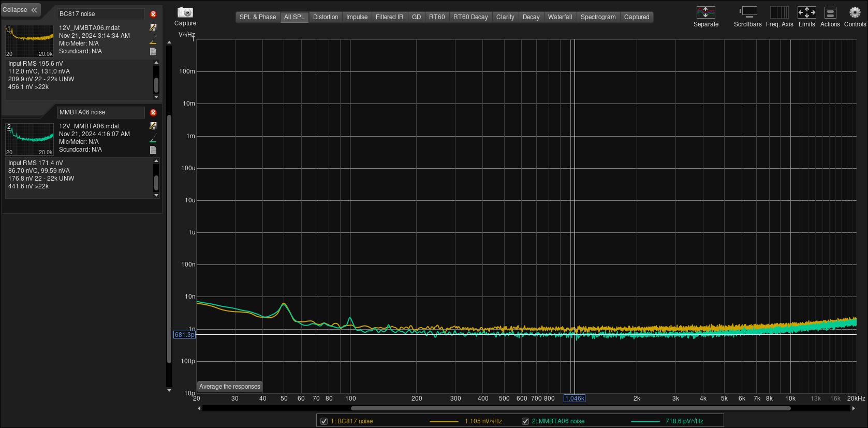Click the down arrow in the MMBTA06 notes box
The image size is (868, 428).
click(156, 195)
